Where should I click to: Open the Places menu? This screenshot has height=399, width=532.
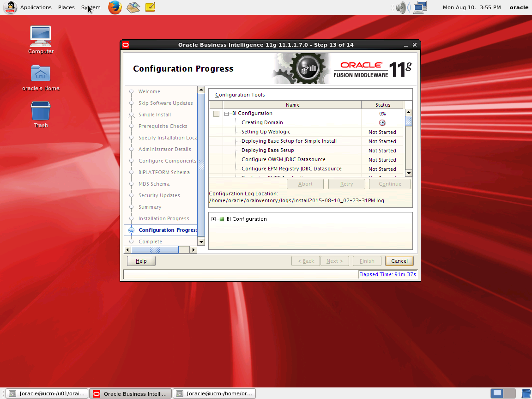point(66,7)
